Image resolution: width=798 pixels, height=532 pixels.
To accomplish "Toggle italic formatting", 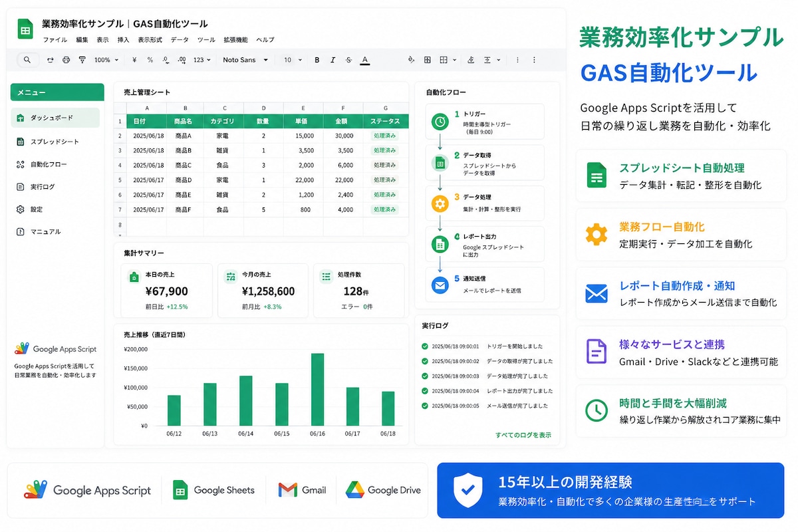I will point(333,60).
